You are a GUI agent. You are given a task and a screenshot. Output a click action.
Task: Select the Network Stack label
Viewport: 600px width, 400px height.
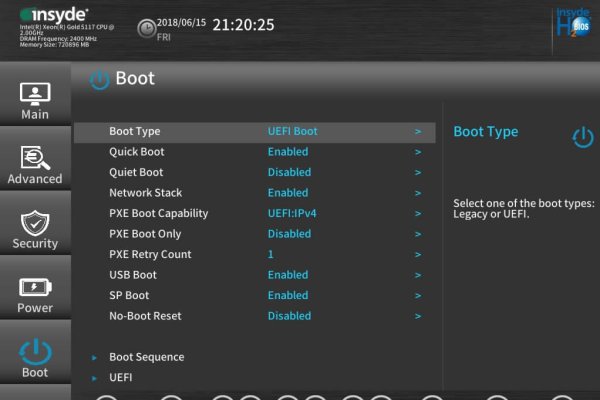146,193
